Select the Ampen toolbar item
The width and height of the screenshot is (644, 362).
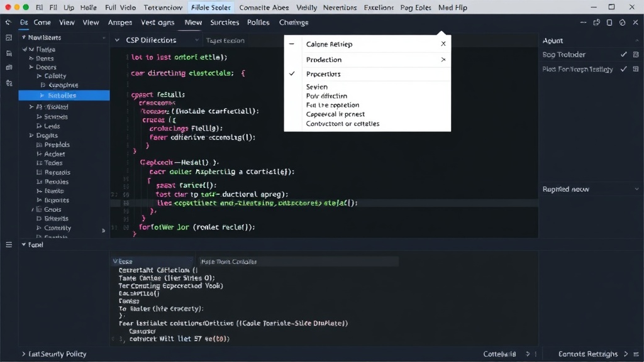coord(120,23)
